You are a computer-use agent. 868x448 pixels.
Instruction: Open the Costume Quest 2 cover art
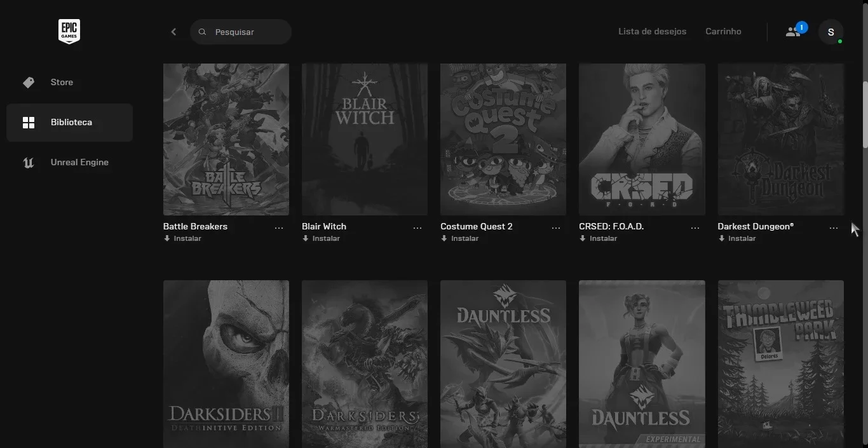pos(503,139)
